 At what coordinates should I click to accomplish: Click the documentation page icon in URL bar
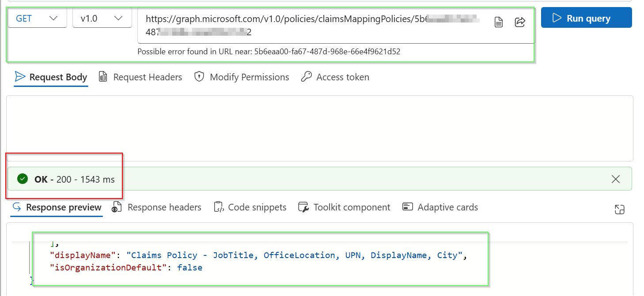tap(499, 22)
